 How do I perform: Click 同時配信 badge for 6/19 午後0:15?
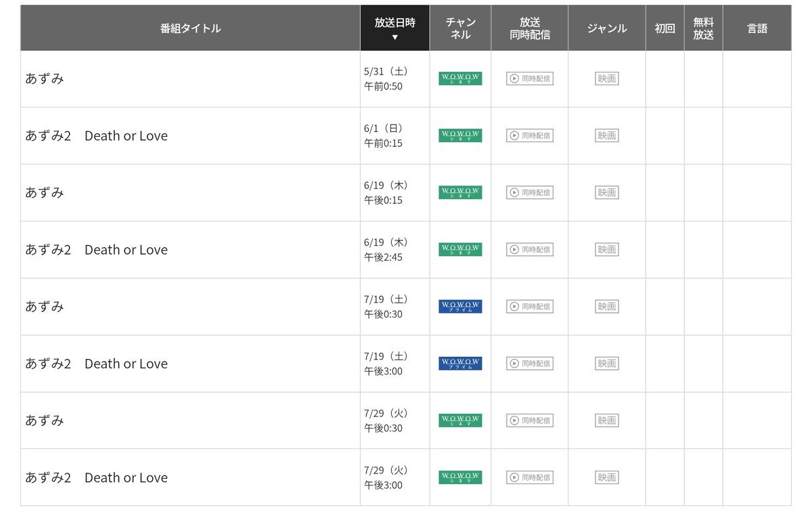click(530, 192)
